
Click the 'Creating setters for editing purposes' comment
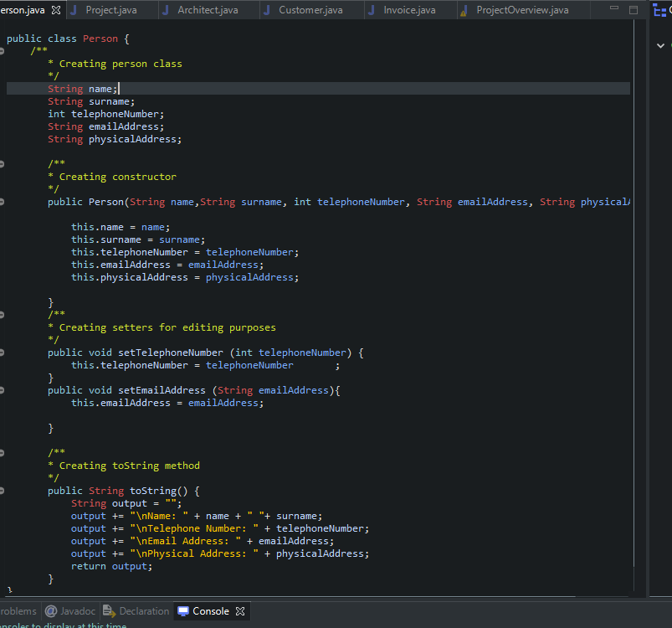[x=162, y=327]
